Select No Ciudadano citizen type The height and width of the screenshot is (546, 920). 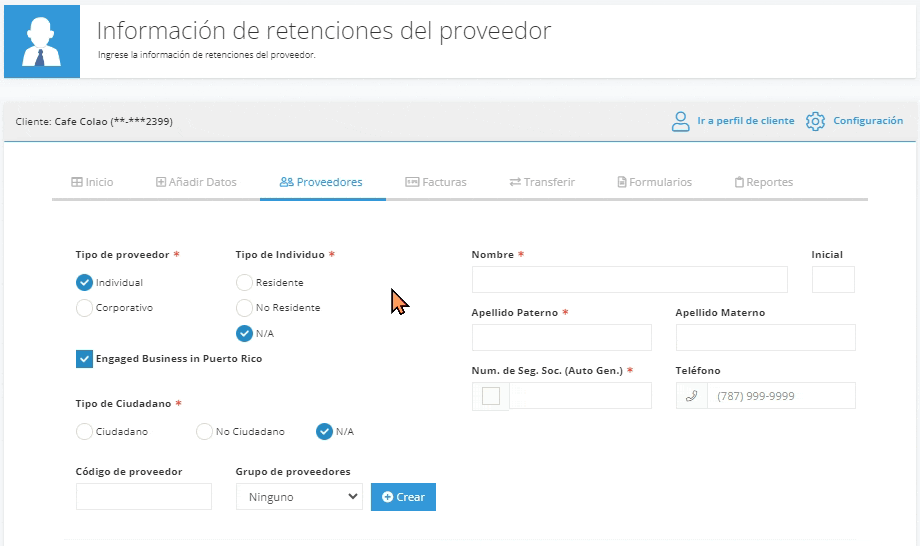(204, 432)
